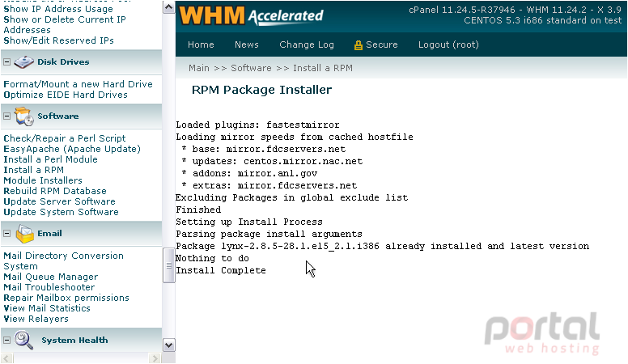The width and height of the screenshot is (628, 364).
Task: Log out via Logout (root)
Action: pos(448,44)
